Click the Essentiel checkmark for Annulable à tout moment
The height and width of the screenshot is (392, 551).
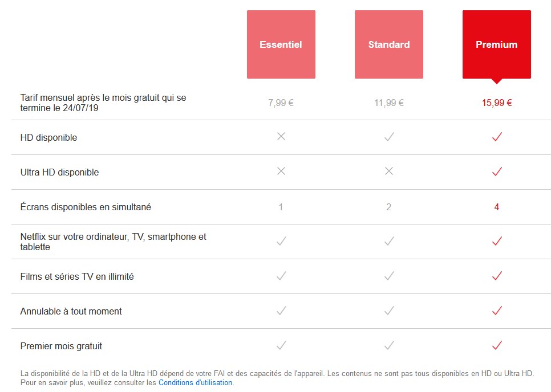click(x=281, y=311)
